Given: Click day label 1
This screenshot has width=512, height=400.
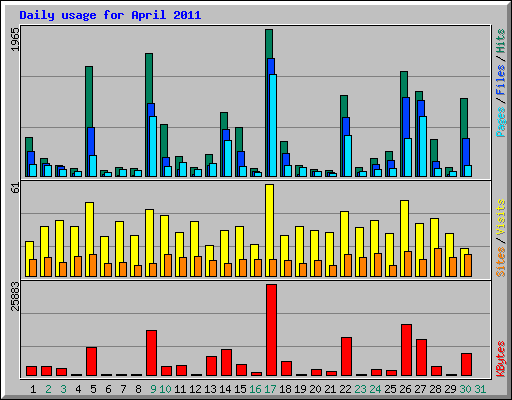Looking at the screenshot, I should [x=33, y=389].
